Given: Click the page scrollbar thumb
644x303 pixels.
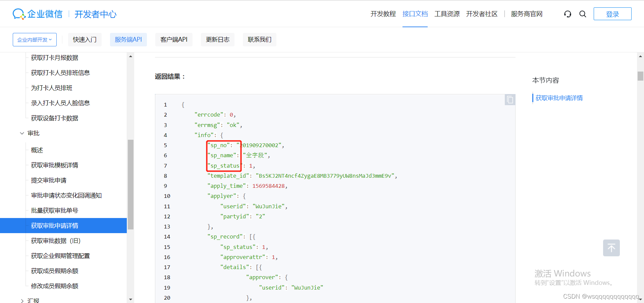Looking at the screenshot, I should click(x=640, y=76).
